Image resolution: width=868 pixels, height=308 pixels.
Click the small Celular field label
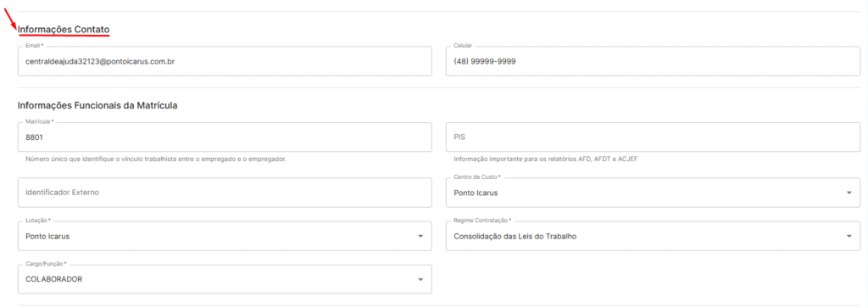click(x=462, y=46)
